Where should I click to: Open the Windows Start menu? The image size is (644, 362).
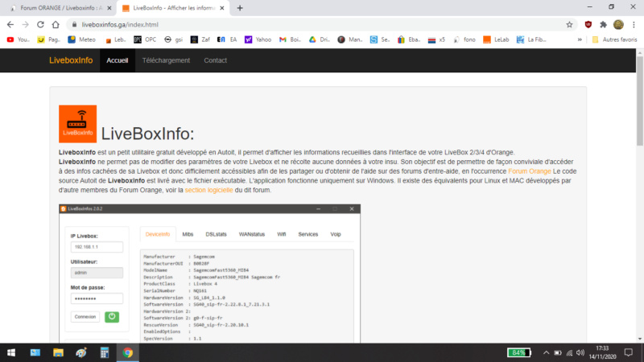11,352
